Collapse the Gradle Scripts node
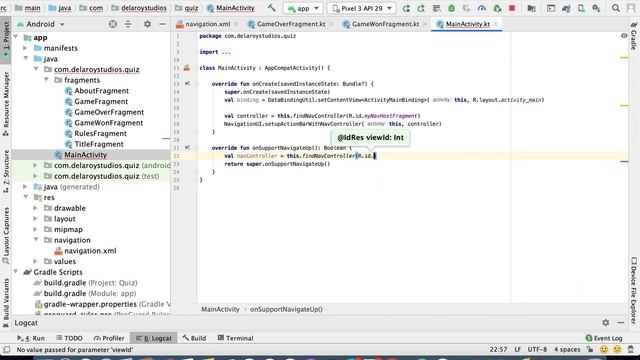This screenshot has width=640, height=360. coord(16,271)
